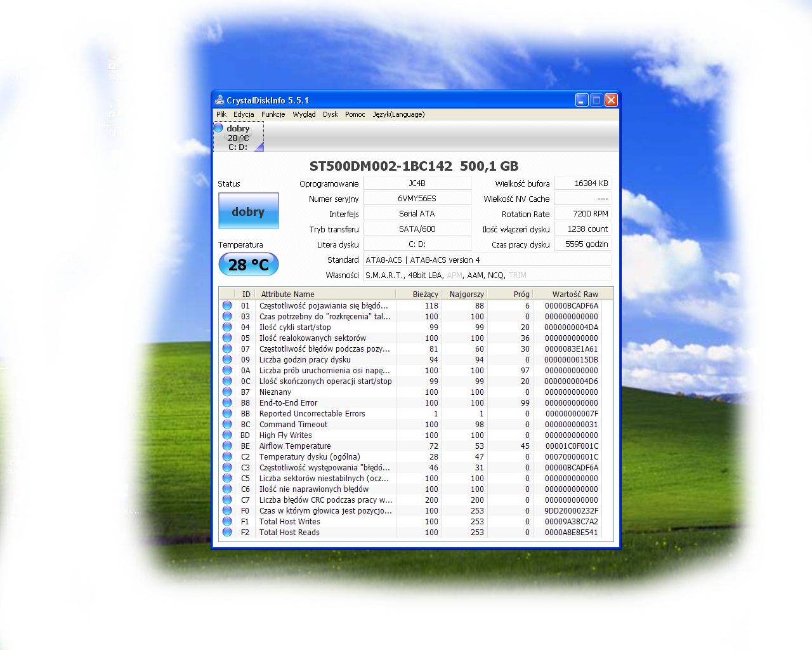Viewport: 812px width, 650px height.
Task: Click the status orb for Reported Uncorrectable Errors
Action: pos(227,413)
